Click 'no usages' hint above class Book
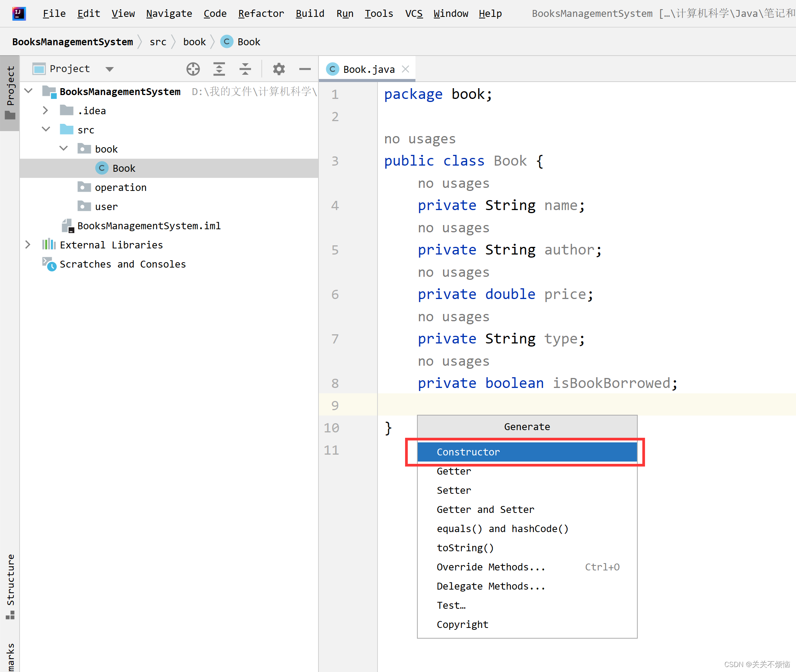The height and width of the screenshot is (672, 796). pos(420,139)
